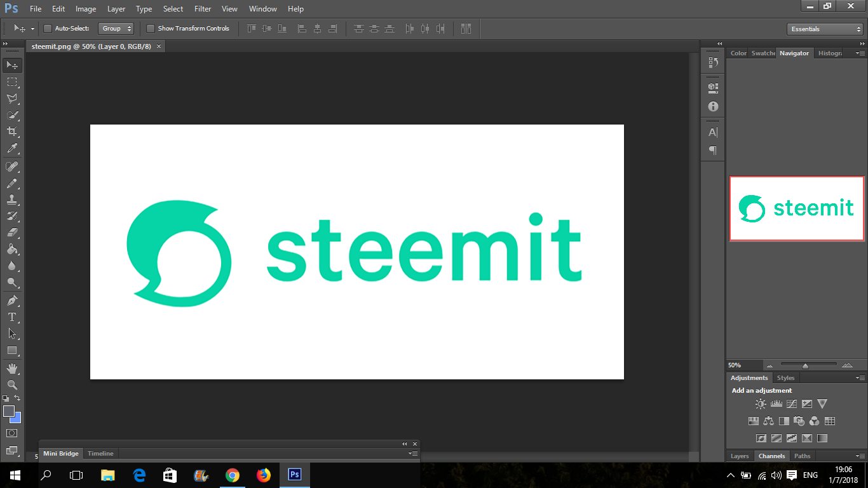Open the Adjustments panel options menu
The height and width of the screenshot is (488, 868).
[860, 378]
